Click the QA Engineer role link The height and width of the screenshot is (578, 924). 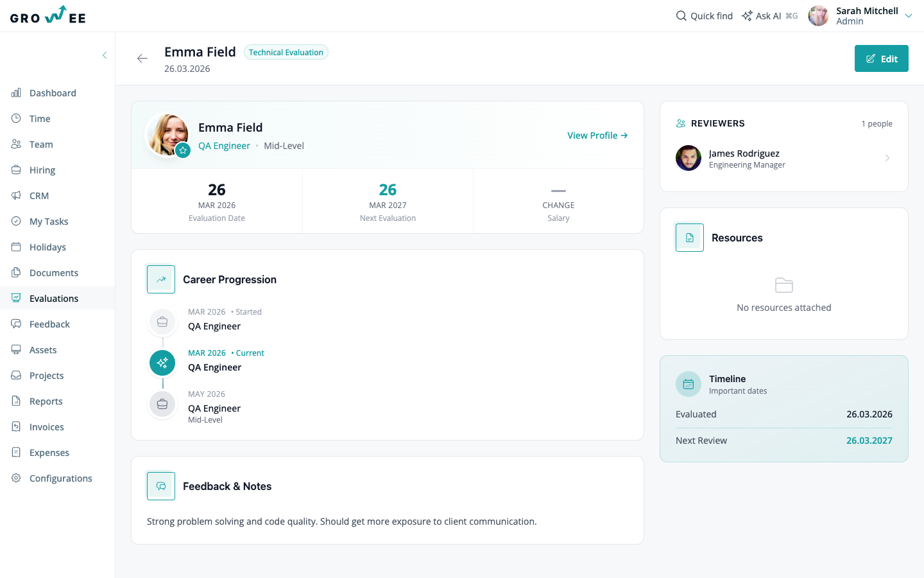pos(224,146)
